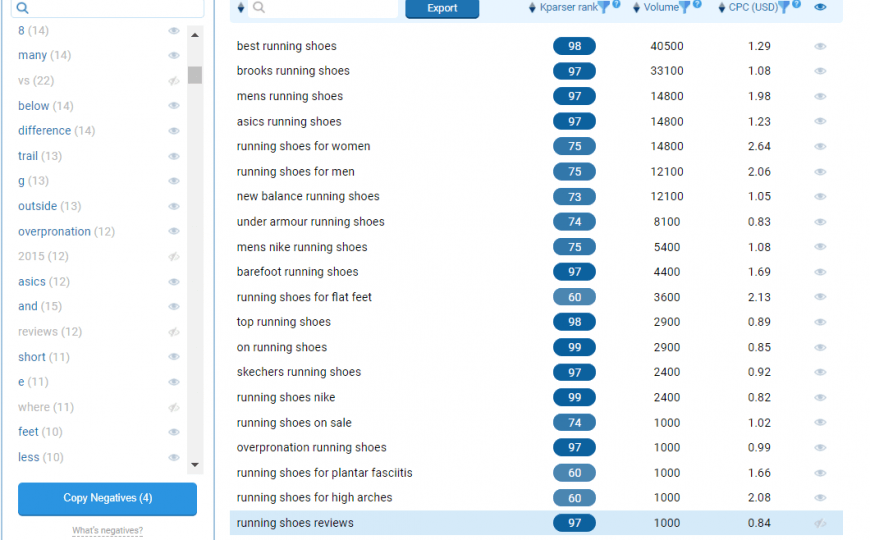Screen dimensions: 870x540
Task: Click keyword 'new balance running shoes'
Action: click(x=308, y=196)
